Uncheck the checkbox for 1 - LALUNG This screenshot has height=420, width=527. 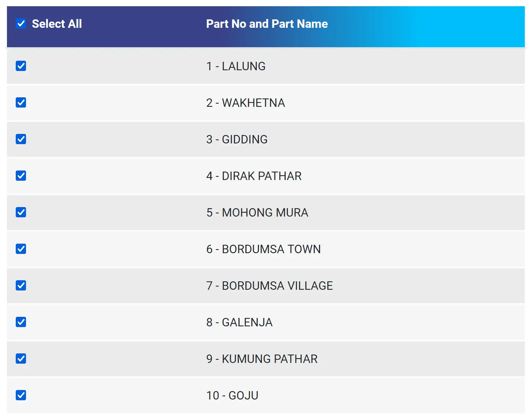21,66
